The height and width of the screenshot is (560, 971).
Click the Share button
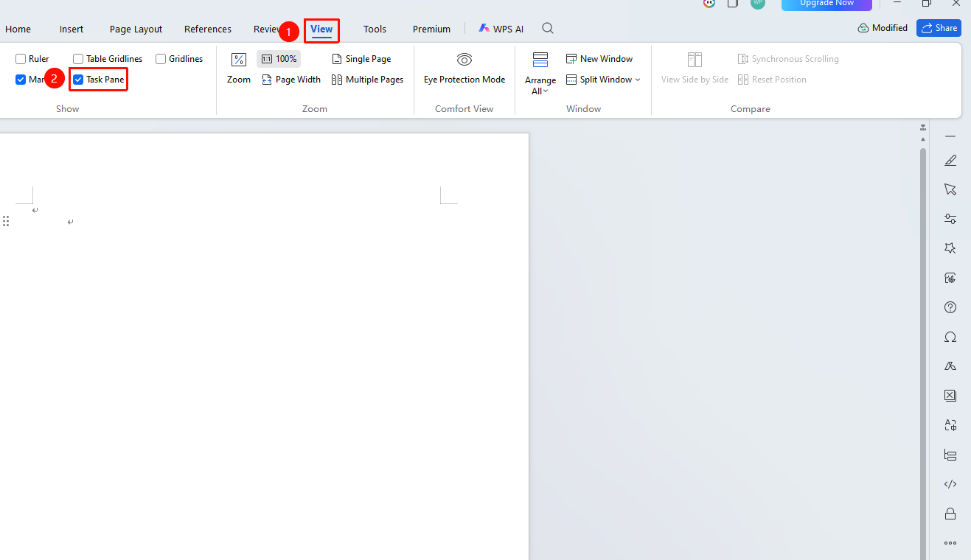tap(939, 28)
